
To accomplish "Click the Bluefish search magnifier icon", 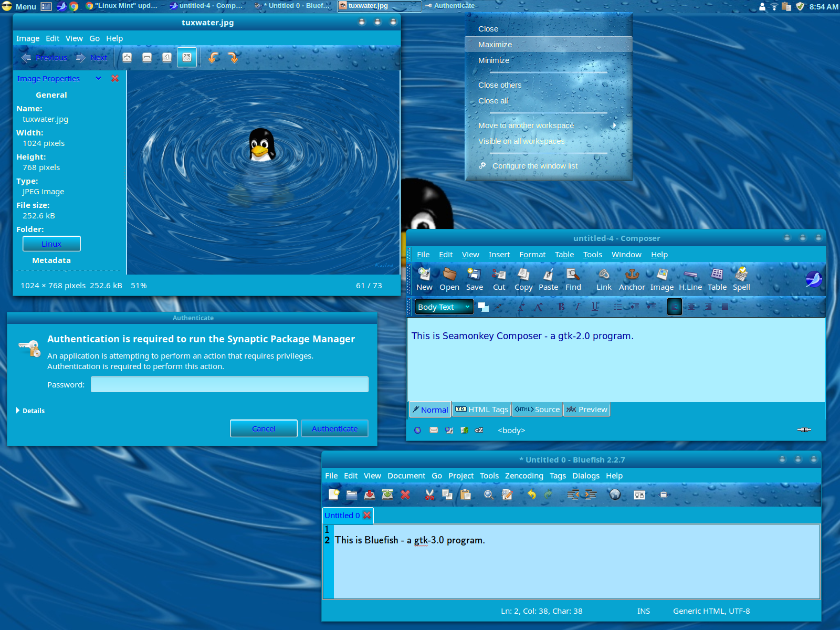I will pos(489,495).
